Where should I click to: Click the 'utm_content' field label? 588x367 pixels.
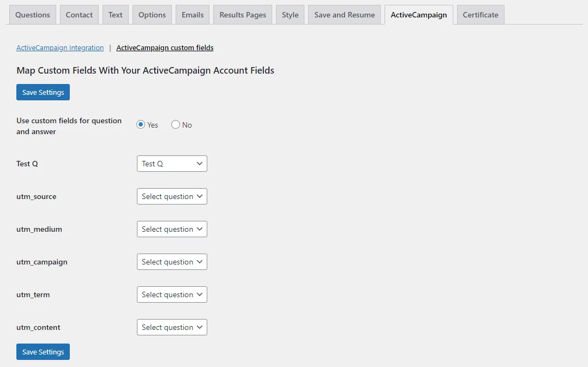coord(38,327)
